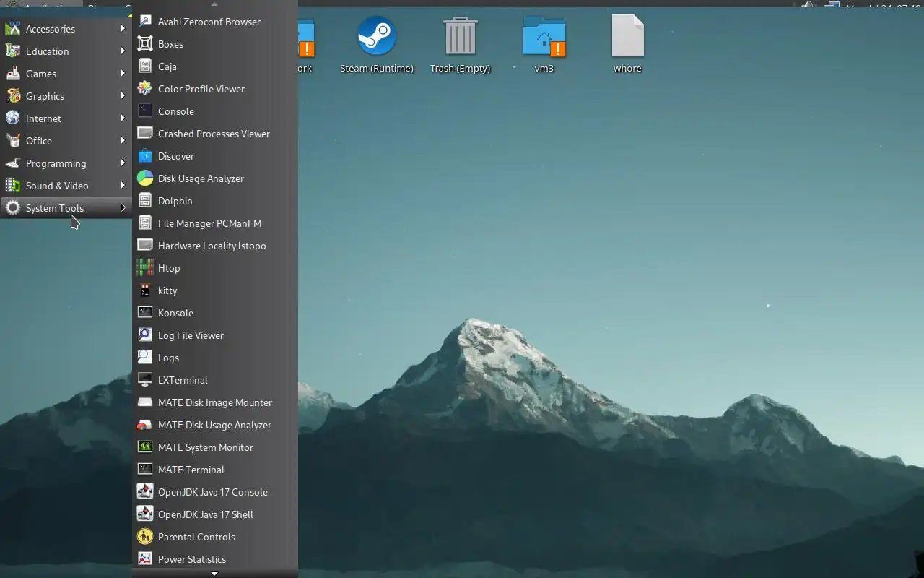
Task: Open the Programming category
Action: [66, 163]
